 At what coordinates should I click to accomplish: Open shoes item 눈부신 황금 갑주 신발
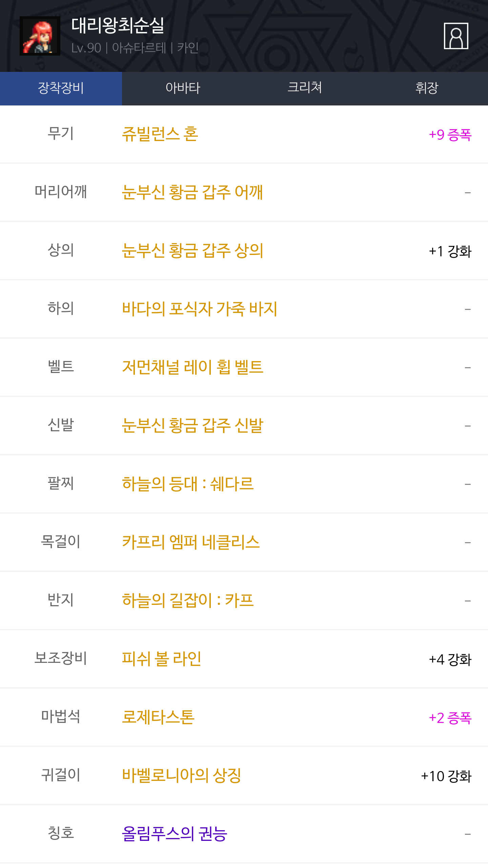click(x=192, y=426)
